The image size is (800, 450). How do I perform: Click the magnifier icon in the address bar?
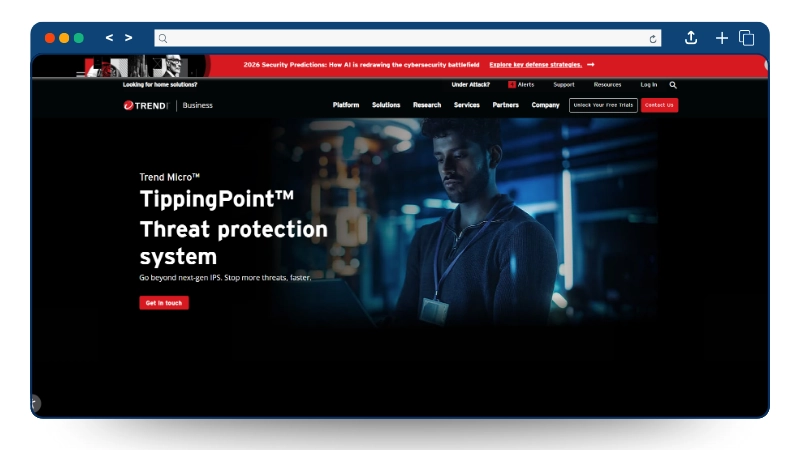tap(163, 38)
